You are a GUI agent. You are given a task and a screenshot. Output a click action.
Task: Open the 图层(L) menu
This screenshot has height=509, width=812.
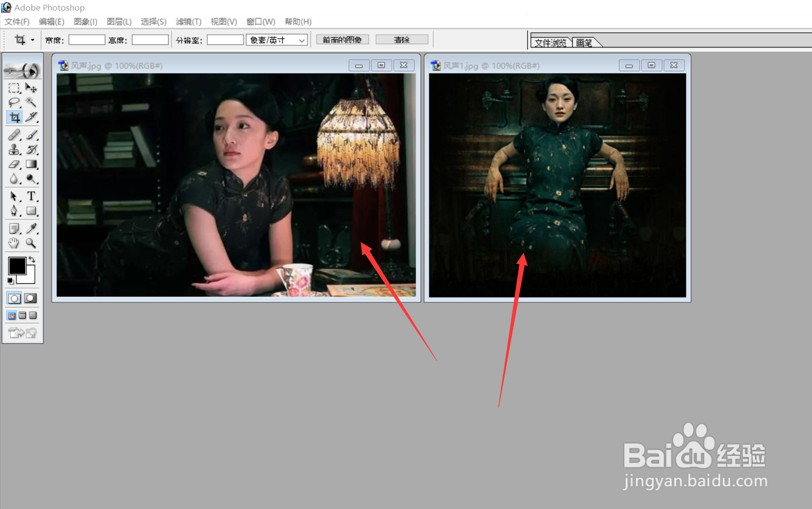coord(119,22)
